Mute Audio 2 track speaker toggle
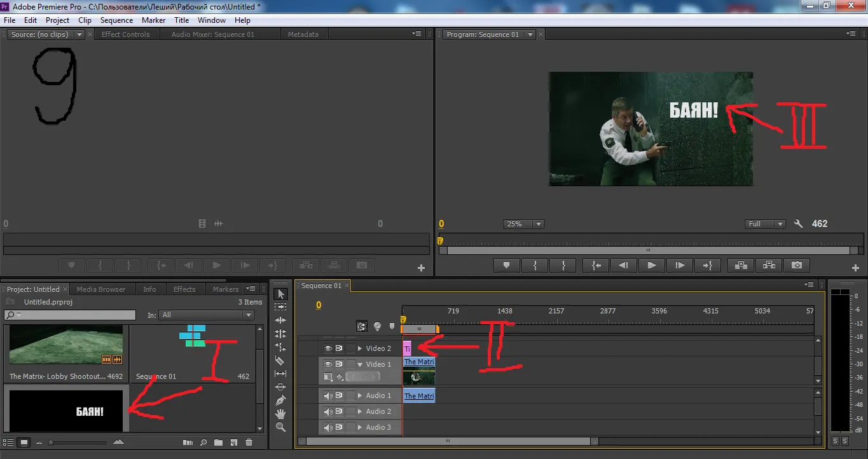Viewport: 868px width, 459px height. coord(328,411)
